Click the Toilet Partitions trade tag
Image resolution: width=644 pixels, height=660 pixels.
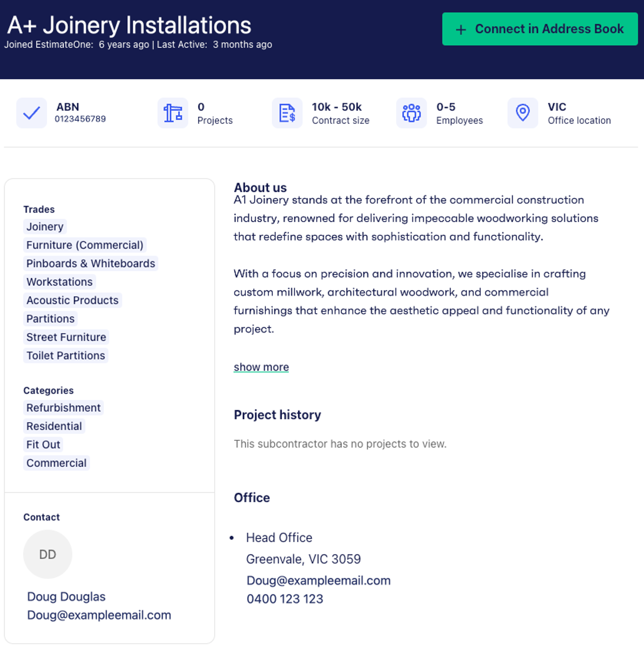(x=65, y=355)
